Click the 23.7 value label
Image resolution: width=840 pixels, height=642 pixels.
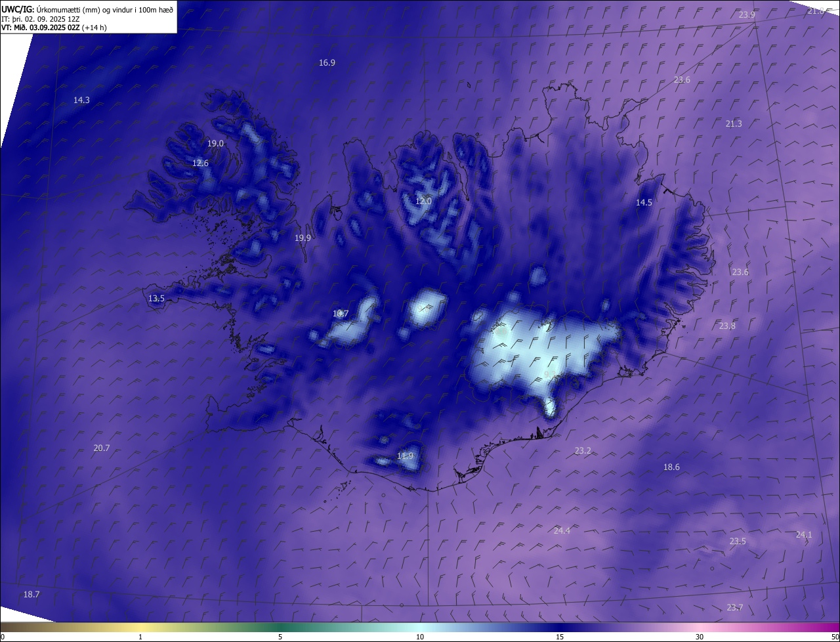click(735, 608)
